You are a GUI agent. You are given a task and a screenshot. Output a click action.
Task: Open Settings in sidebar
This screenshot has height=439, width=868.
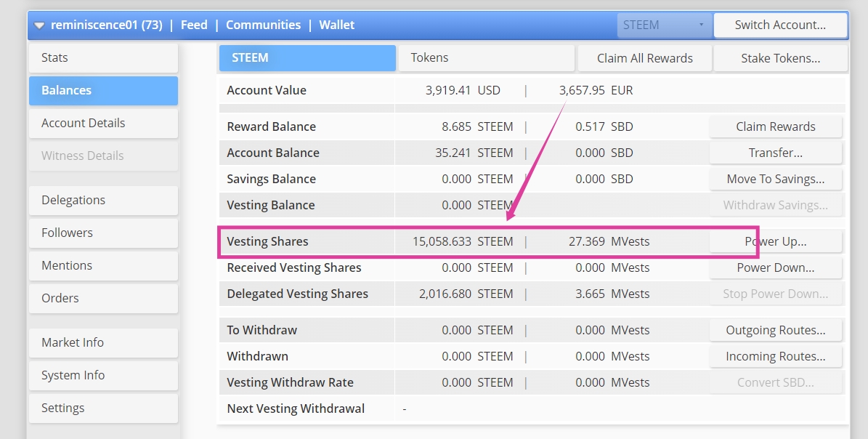pyautogui.click(x=104, y=408)
